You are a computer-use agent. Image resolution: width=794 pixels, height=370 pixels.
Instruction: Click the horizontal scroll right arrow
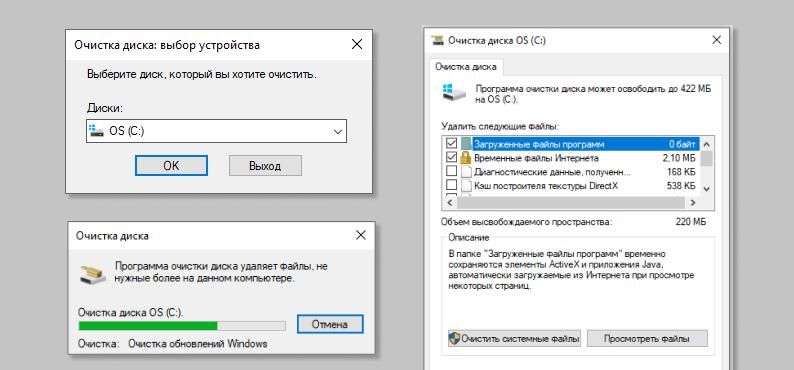(693, 202)
